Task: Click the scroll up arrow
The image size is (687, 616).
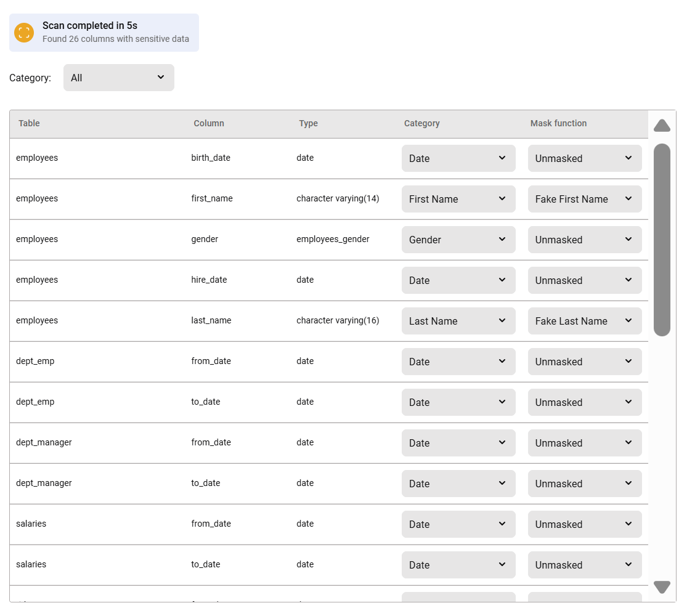Action: (x=662, y=126)
